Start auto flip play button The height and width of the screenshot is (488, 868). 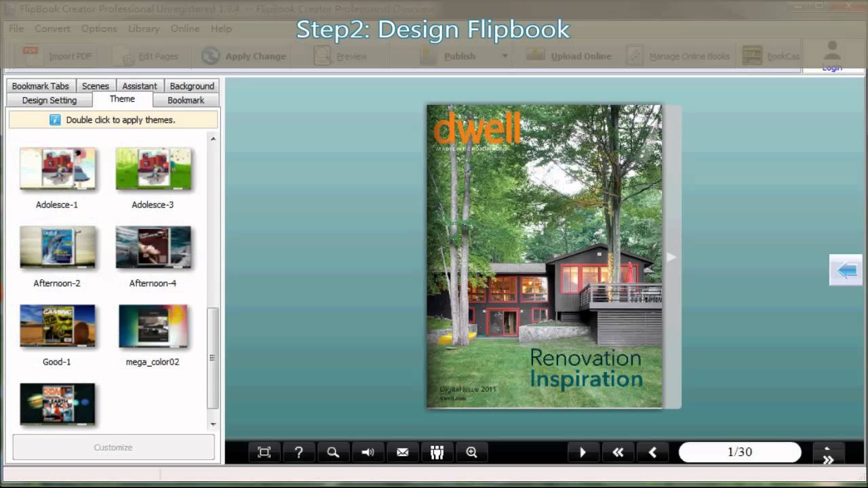click(583, 452)
